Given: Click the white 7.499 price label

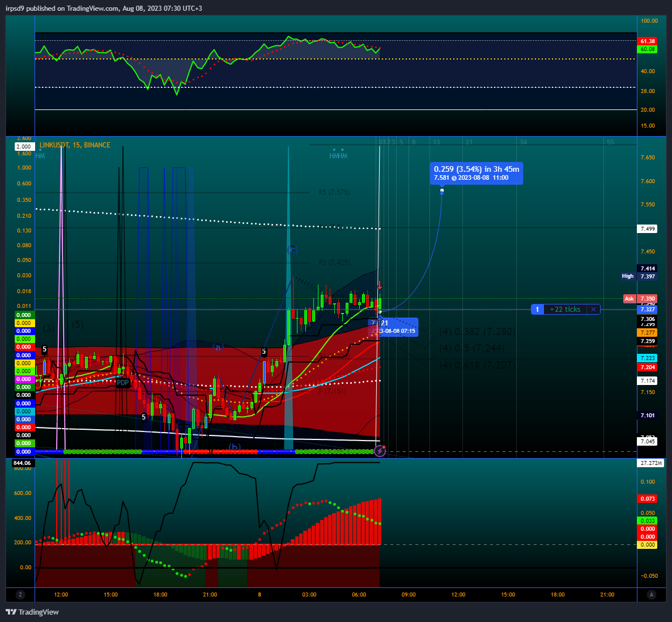Looking at the screenshot, I should point(647,229).
